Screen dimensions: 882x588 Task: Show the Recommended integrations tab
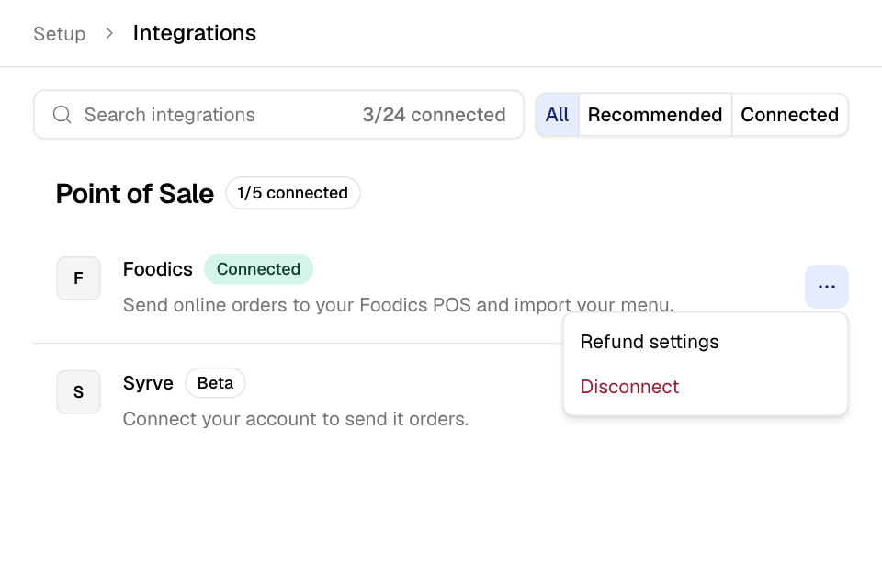click(x=655, y=115)
